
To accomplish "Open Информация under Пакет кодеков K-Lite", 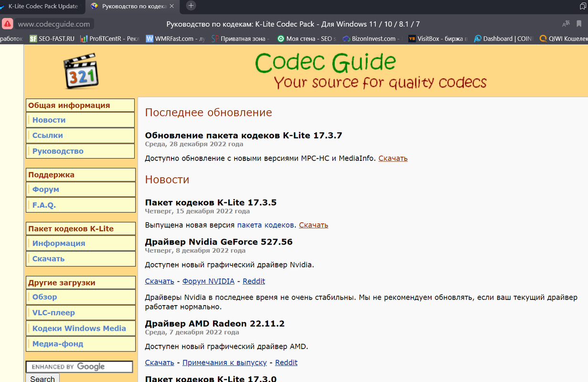I will (x=80, y=244).
